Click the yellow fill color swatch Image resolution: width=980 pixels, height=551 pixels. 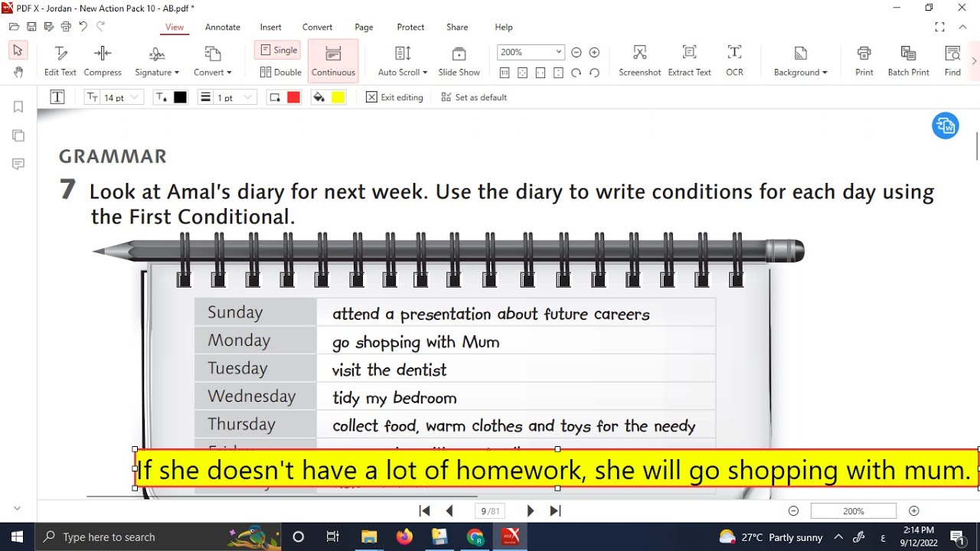coord(338,97)
